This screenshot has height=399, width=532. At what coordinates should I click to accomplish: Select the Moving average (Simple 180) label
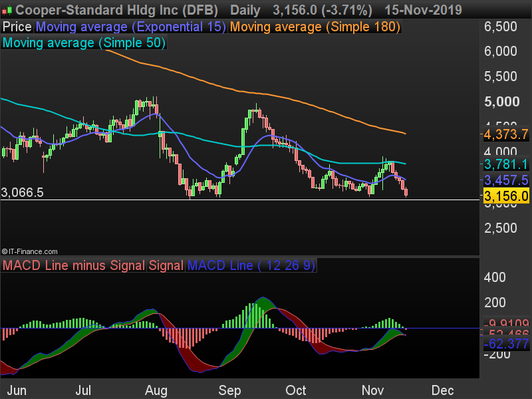pyautogui.click(x=315, y=27)
